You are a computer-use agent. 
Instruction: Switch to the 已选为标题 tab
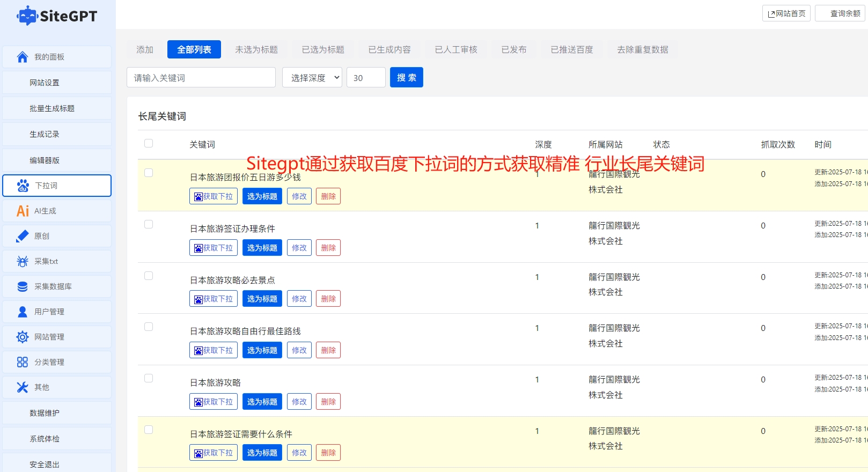pos(323,49)
